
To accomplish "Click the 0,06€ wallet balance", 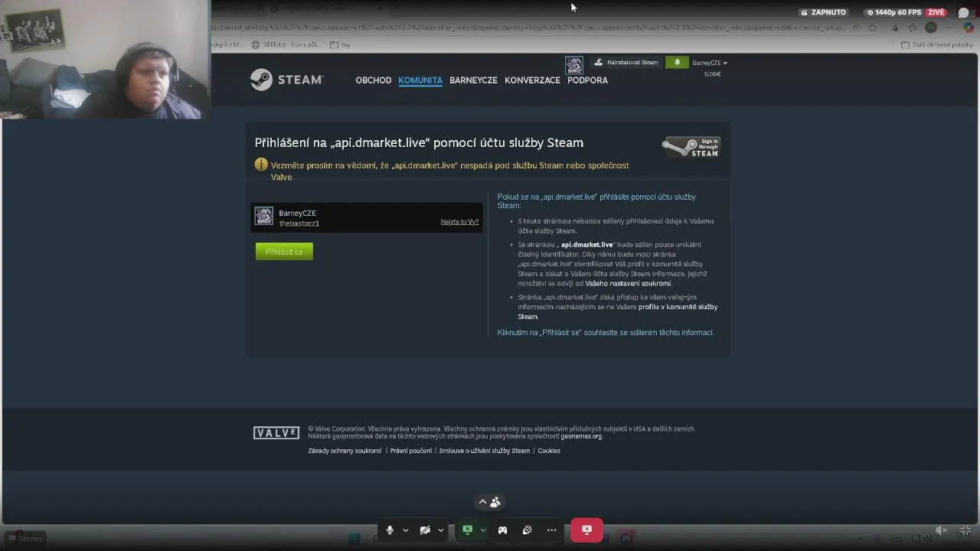I will [x=712, y=74].
